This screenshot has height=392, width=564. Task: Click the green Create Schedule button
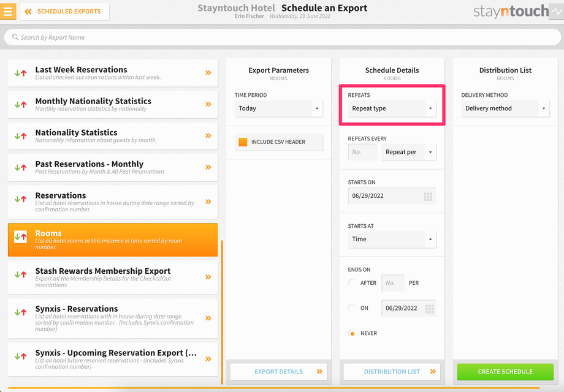[505, 372]
